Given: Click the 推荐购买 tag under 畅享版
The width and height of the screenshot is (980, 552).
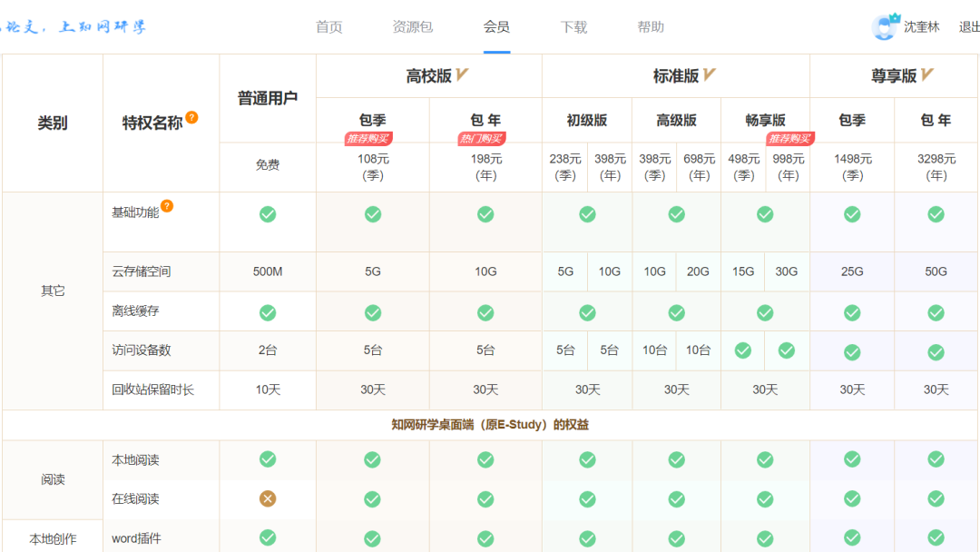Looking at the screenshot, I should pos(789,138).
